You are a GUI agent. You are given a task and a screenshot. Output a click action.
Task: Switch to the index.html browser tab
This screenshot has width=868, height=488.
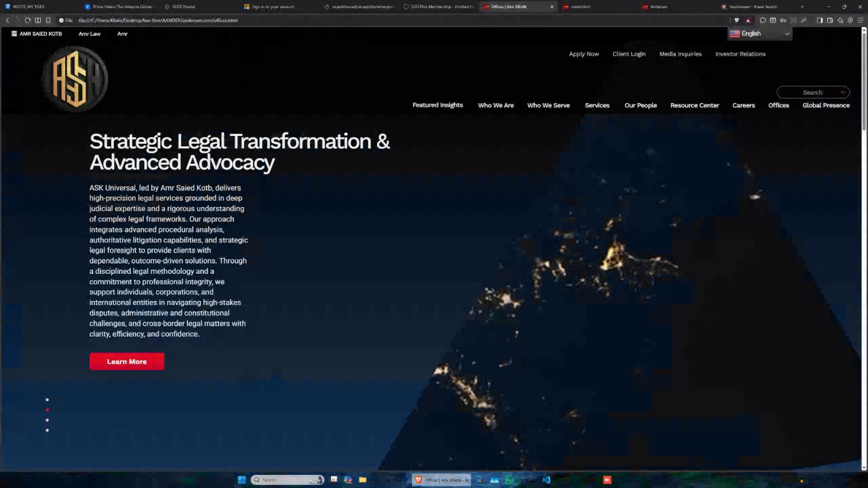point(580,7)
